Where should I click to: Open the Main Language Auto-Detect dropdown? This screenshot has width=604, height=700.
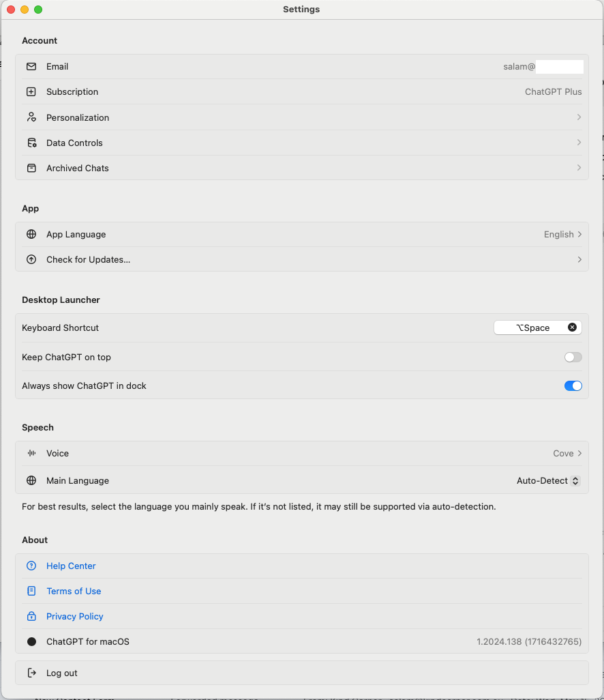[548, 480]
